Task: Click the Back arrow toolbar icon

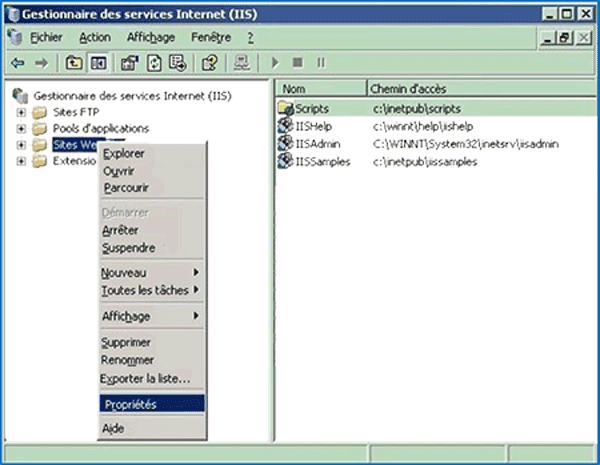Action: pos(18,62)
